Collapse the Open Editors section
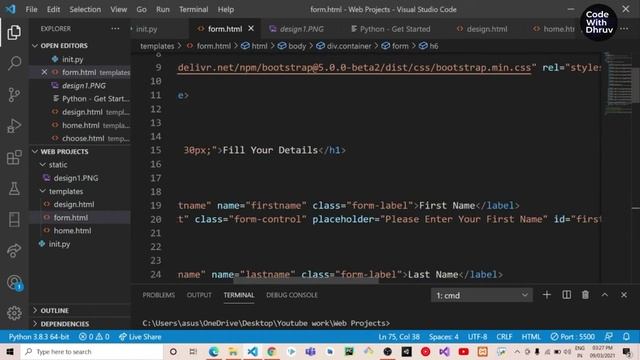This screenshot has height=360, width=640. [x=64, y=45]
